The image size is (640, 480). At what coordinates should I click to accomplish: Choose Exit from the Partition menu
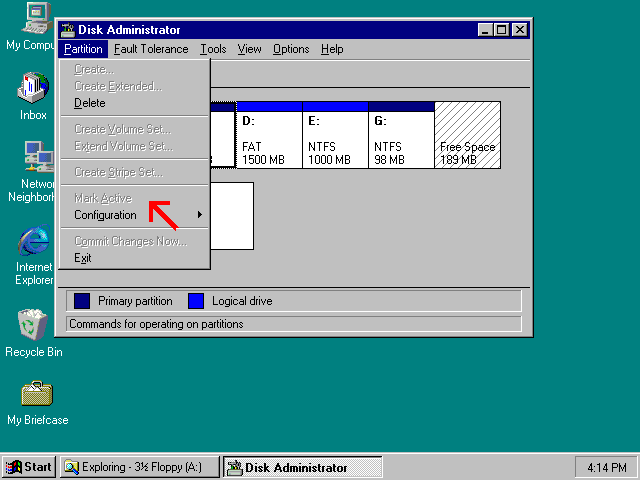tap(135, 258)
